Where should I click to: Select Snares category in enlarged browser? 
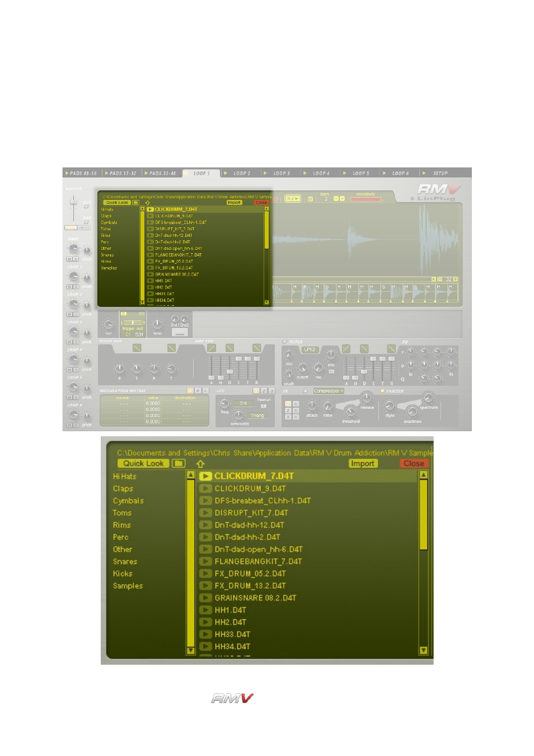125,562
